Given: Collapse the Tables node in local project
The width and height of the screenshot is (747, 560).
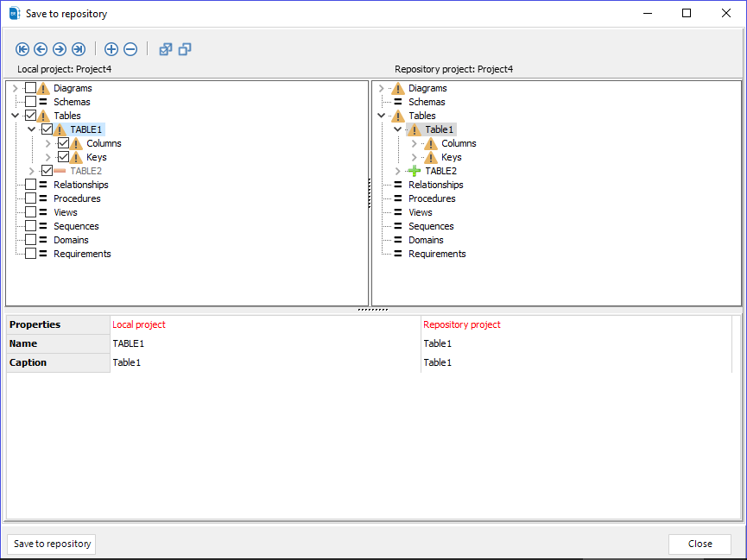Looking at the screenshot, I should click(15, 115).
